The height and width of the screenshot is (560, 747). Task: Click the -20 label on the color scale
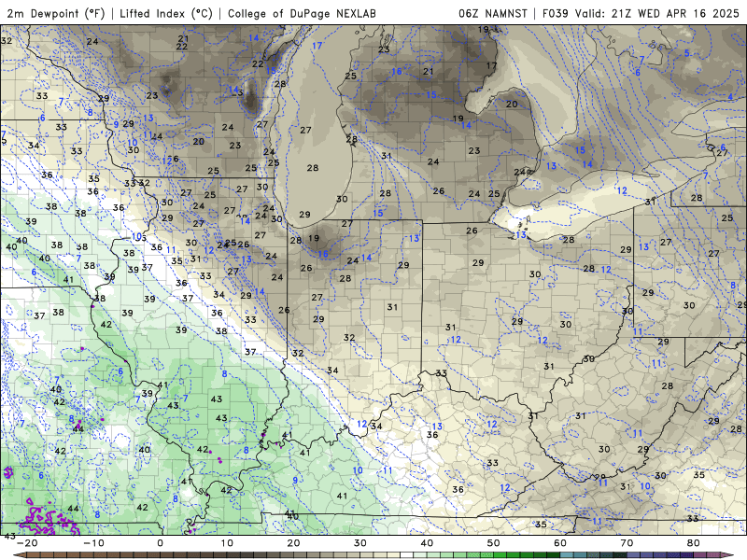27,543
